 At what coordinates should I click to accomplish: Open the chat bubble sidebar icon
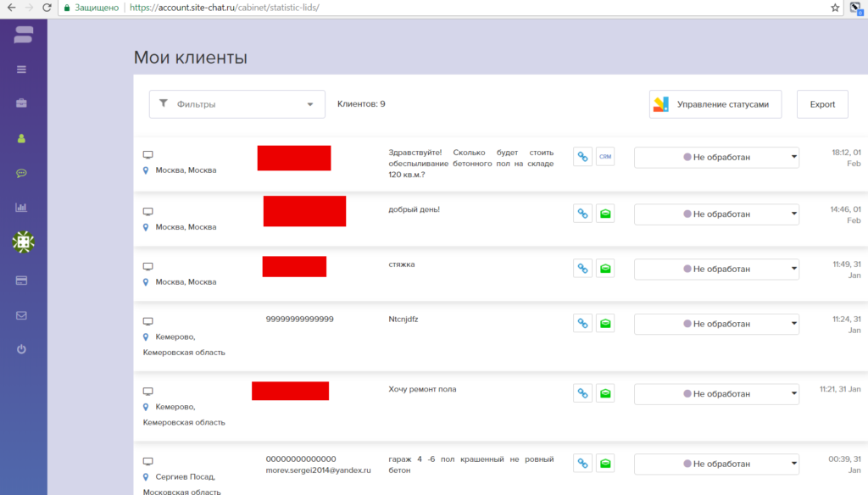(22, 173)
